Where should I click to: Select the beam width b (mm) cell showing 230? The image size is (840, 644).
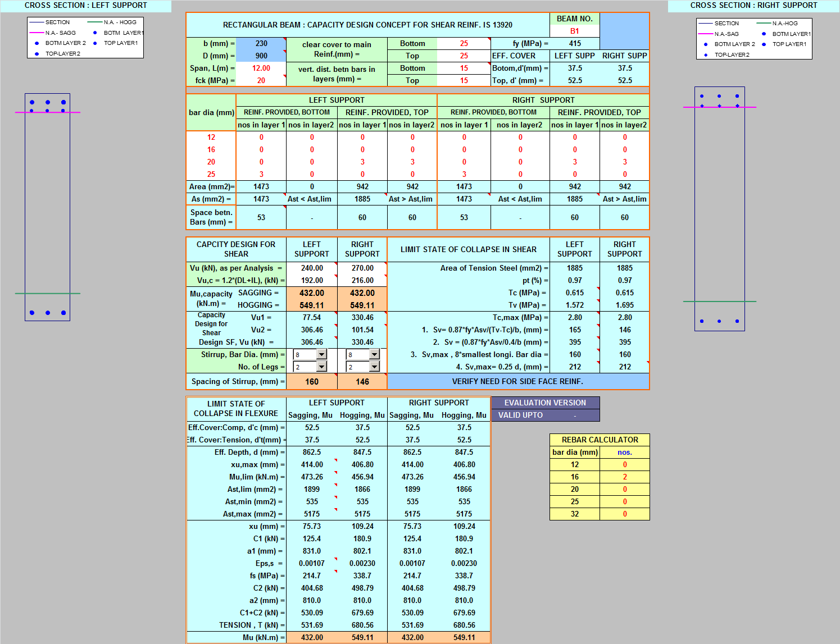[x=261, y=43]
